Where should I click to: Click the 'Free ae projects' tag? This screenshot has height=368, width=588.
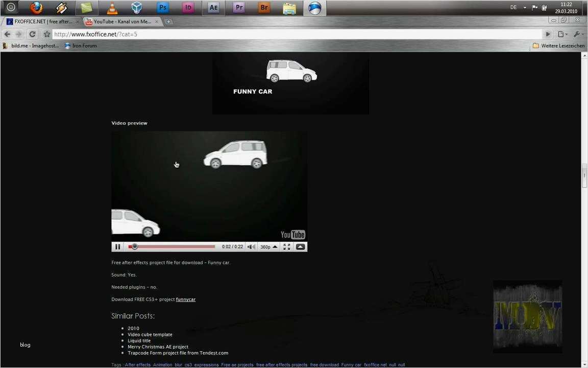click(x=237, y=365)
